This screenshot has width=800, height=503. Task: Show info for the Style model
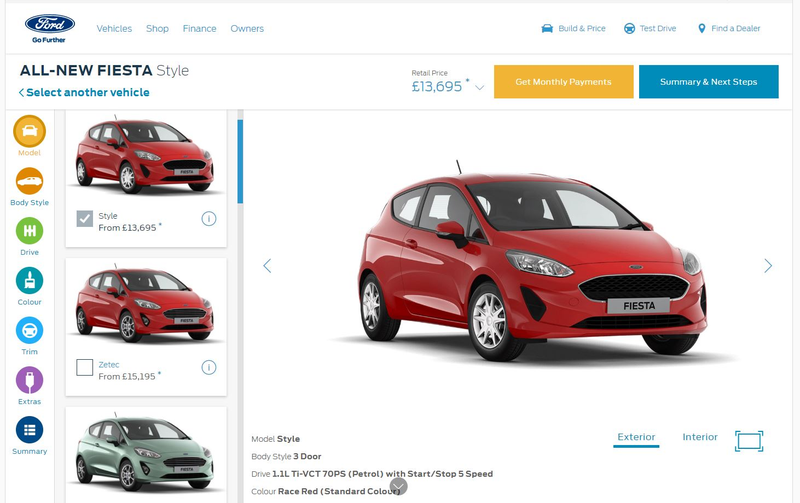[209, 219]
